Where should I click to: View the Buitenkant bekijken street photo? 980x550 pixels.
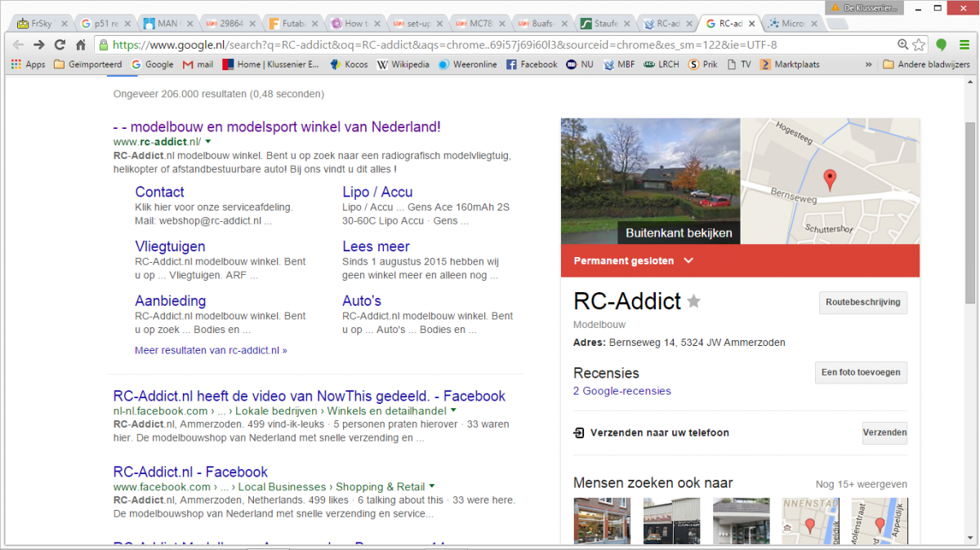(x=650, y=181)
